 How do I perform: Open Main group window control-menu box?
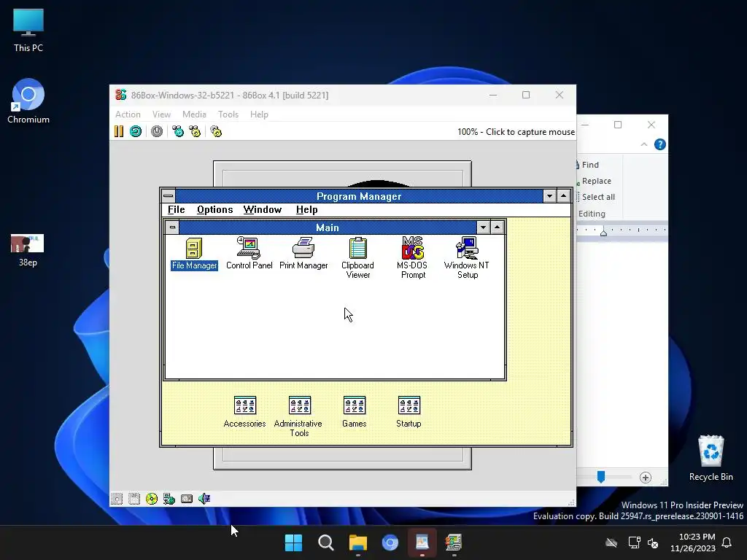pyautogui.click(x=172, y=227)
